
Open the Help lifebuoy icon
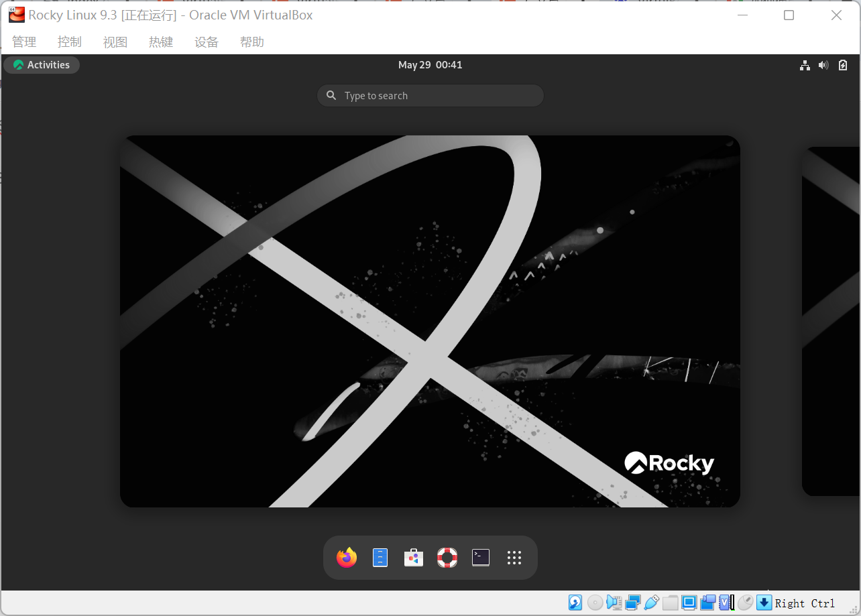[x=447, y=558]
